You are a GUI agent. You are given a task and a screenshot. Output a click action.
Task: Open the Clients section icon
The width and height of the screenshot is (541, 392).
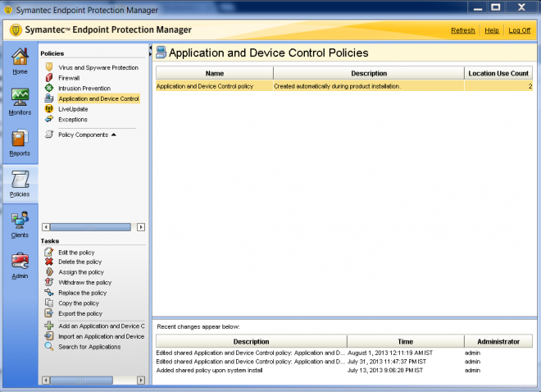20,220
